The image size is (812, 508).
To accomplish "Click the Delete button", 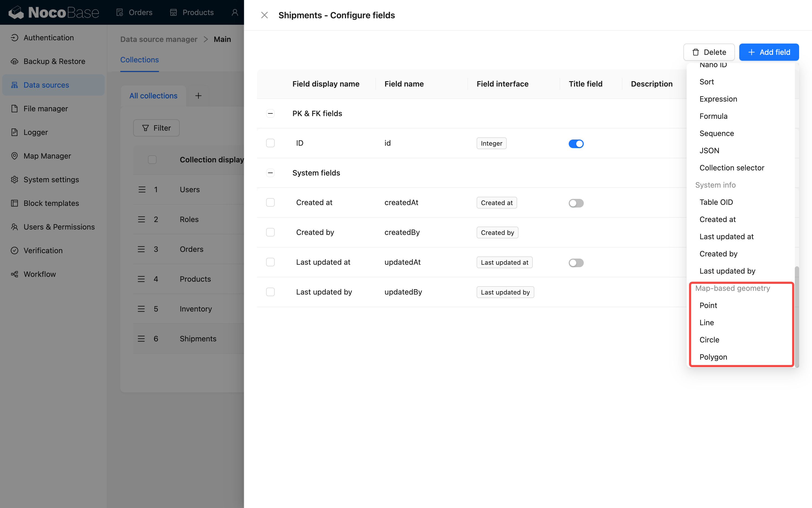I will (709, 52).
